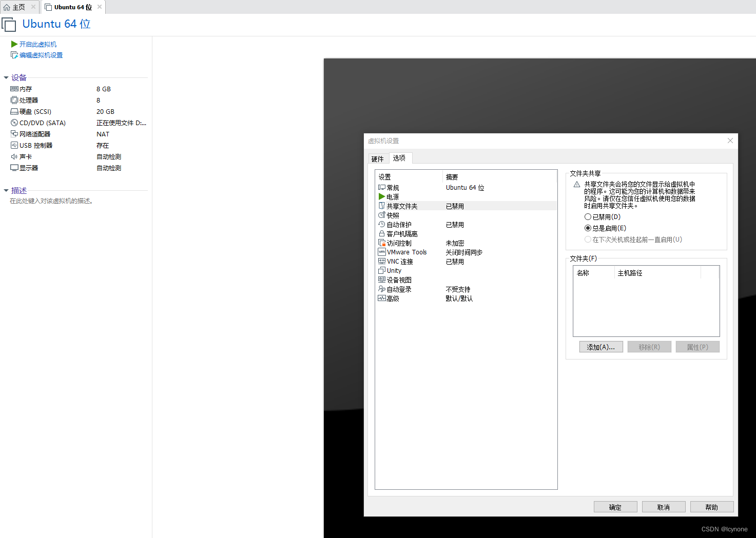Image resolution: width=756 pixels, height=538 pixels.
Task: Click the 确定 button
Action: (x=615, y=507)
